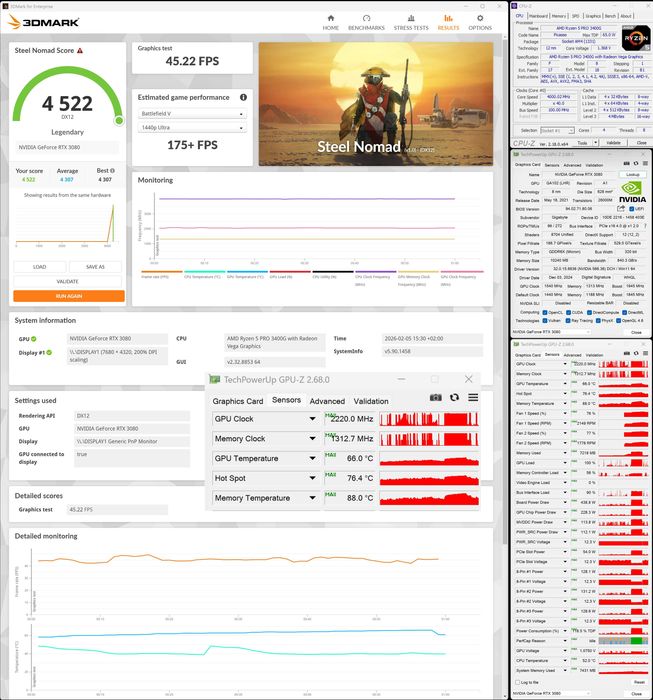Open hamburger menu in small GPU-Z Sensors window

tap(645, 354)
